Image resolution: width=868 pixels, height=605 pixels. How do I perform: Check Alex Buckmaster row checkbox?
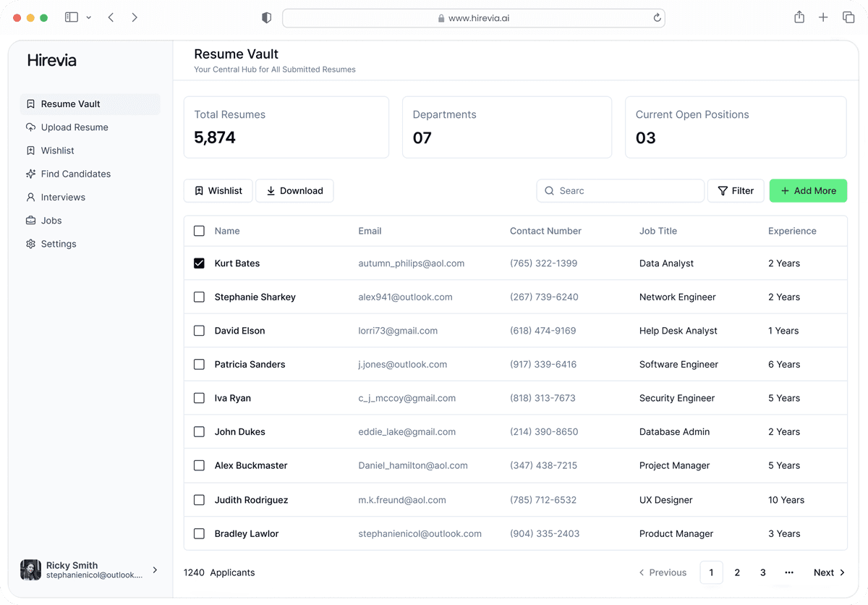tap(199, 465)
